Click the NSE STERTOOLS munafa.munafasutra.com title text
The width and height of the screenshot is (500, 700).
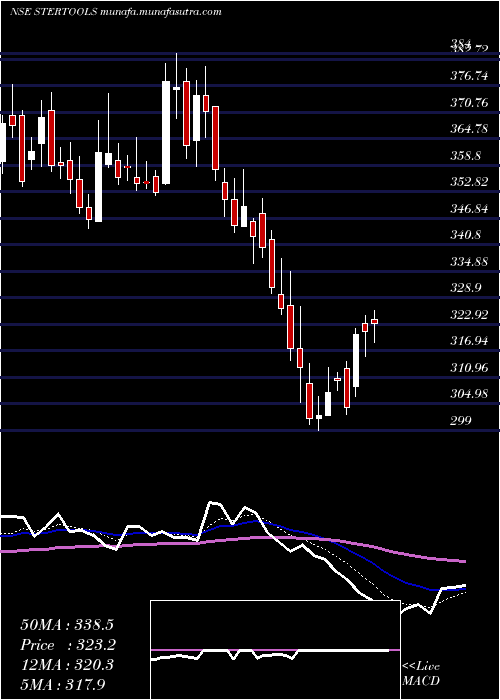(x=115, y=11)
